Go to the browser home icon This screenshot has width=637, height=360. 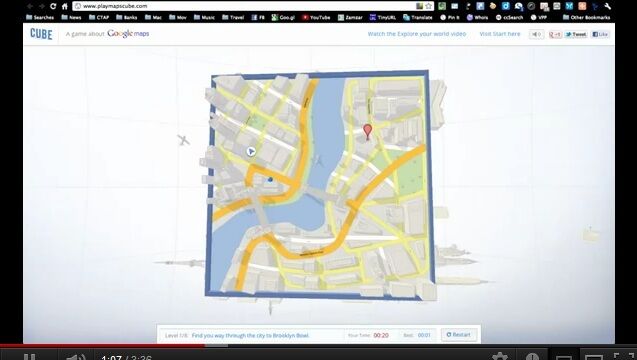[65, 6]
